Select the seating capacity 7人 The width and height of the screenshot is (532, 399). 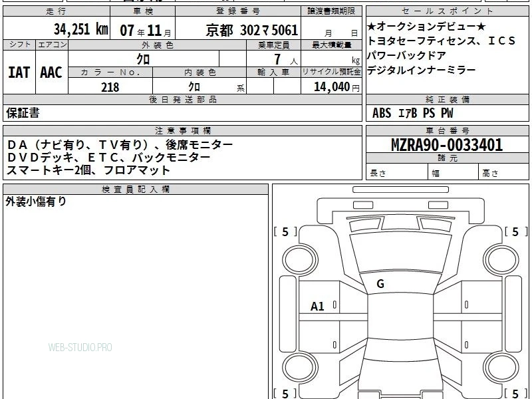pos(286,60)
